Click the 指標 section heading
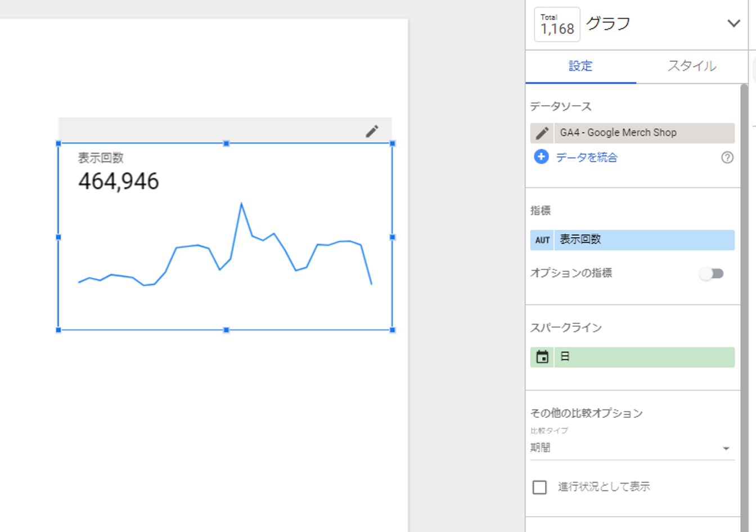Screen dimensions: 756x532 coord(541,210)
